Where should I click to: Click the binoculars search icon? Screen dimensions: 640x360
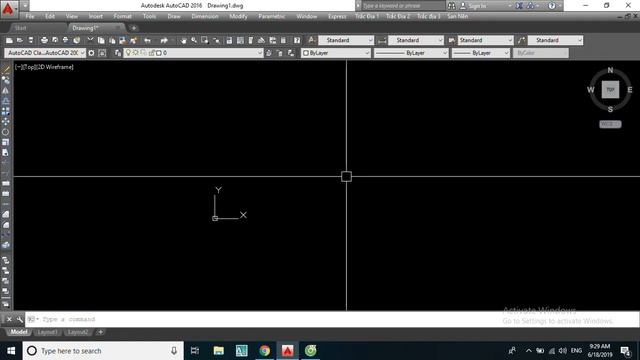(x=451, y=6)
